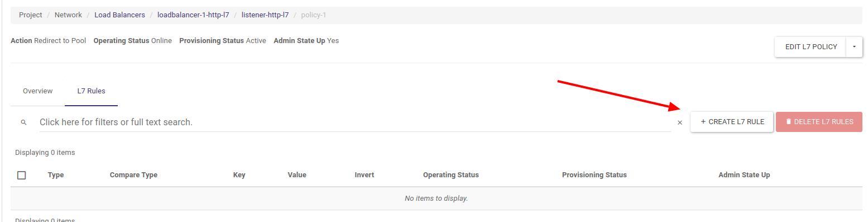Click the search magnifier icon
This screenshot has height=222, width=868.
pos(23,122)
